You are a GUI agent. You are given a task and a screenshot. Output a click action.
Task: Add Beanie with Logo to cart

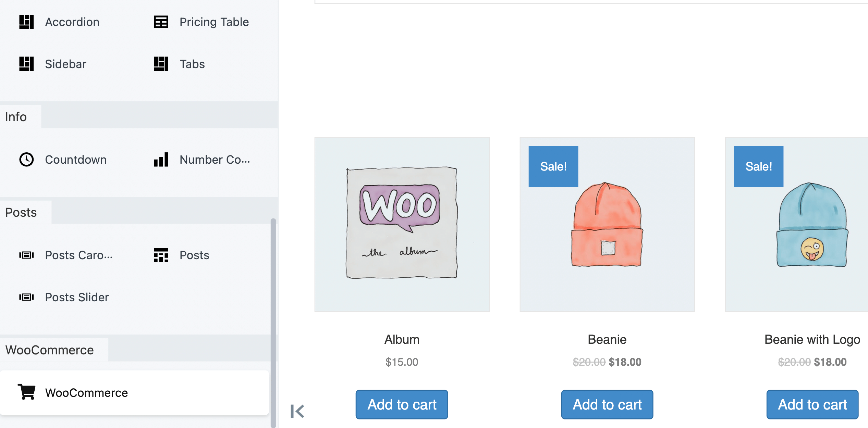tap(812, 404)
